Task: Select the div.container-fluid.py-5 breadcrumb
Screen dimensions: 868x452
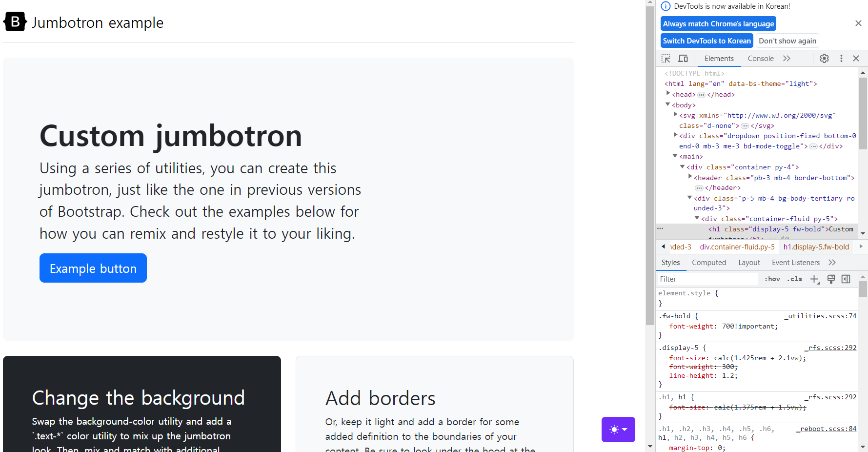Action: pyautogui.click(x=737, y=247)
